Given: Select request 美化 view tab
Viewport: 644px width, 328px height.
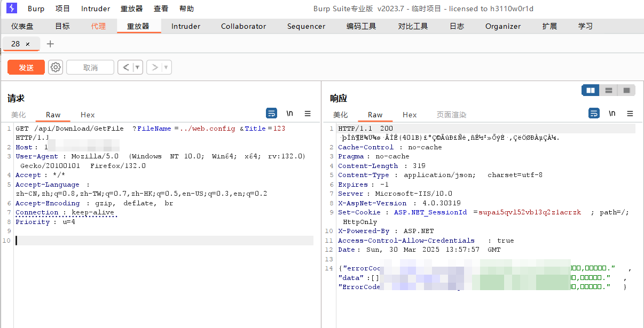Looking at the screenshot, I should coord(19,115).
